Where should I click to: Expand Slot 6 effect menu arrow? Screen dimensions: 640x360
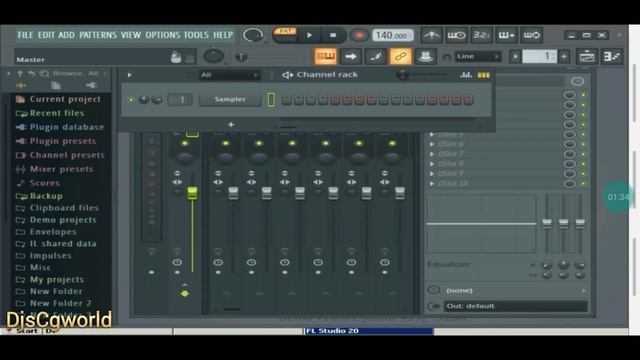coord(432,144)
